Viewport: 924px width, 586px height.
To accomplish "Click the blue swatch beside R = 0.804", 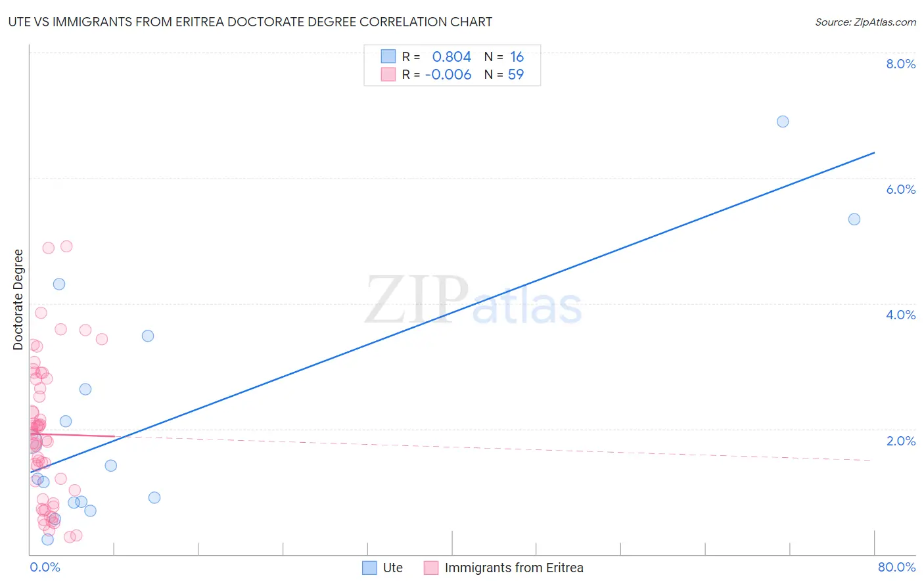I will [x=388, y=56].
